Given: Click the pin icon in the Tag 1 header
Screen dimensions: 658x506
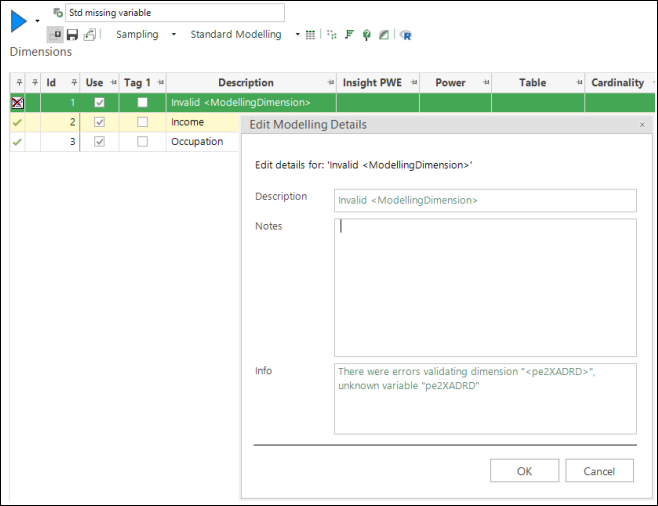Looking at the screenshot, I should [x=160, y=82].
